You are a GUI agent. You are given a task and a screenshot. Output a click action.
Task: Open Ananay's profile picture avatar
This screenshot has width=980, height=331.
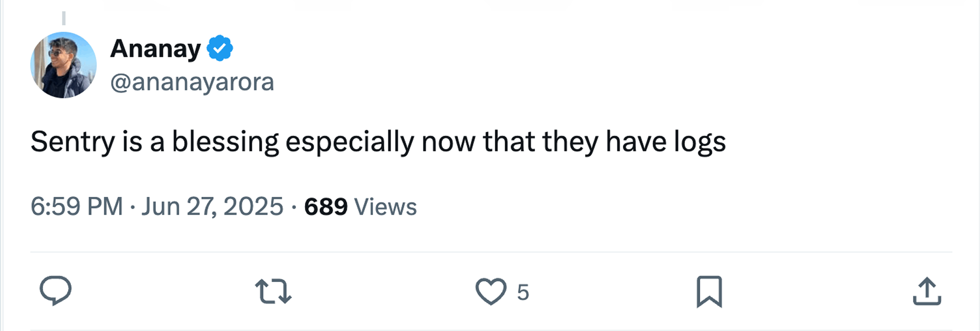pyautogui.click(x=63, y=65)
